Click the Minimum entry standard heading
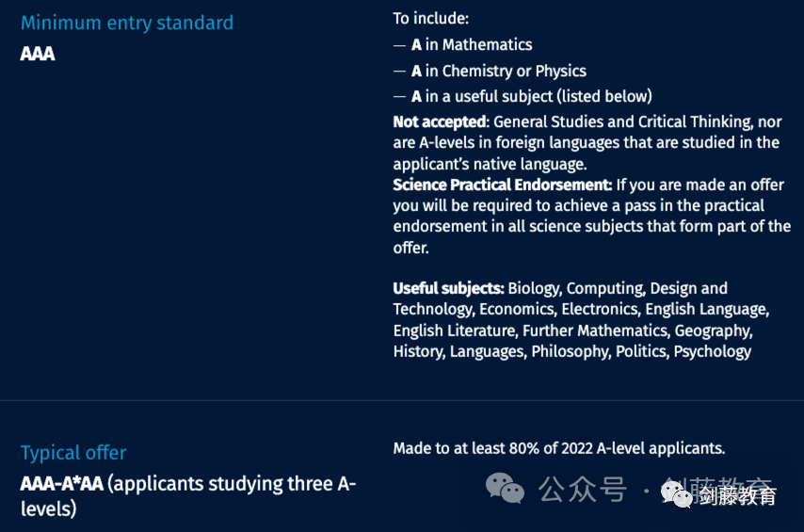The width and height of the screenshot is (804, 532). point(127,24)
